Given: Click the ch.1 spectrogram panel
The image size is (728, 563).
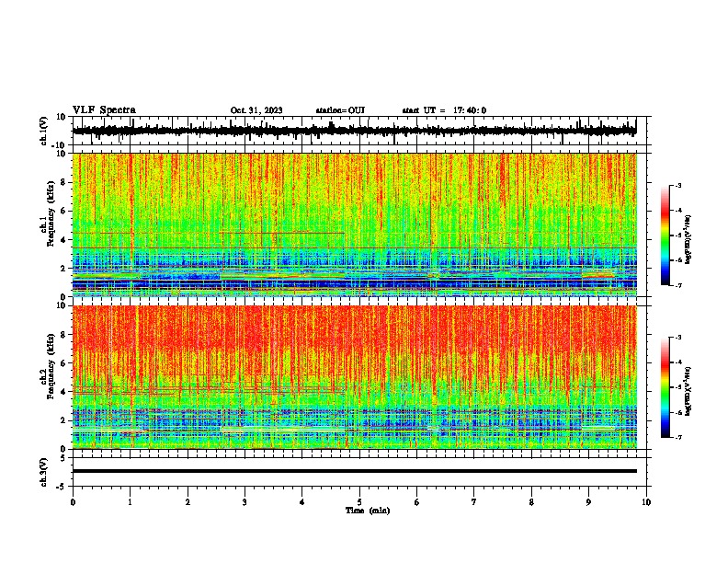Looking at the screenshot, I should click(x=355, y=224).
